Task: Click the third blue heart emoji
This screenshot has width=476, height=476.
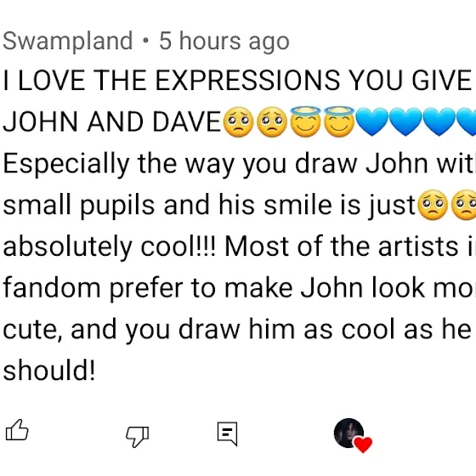Action: pos(439,122)
